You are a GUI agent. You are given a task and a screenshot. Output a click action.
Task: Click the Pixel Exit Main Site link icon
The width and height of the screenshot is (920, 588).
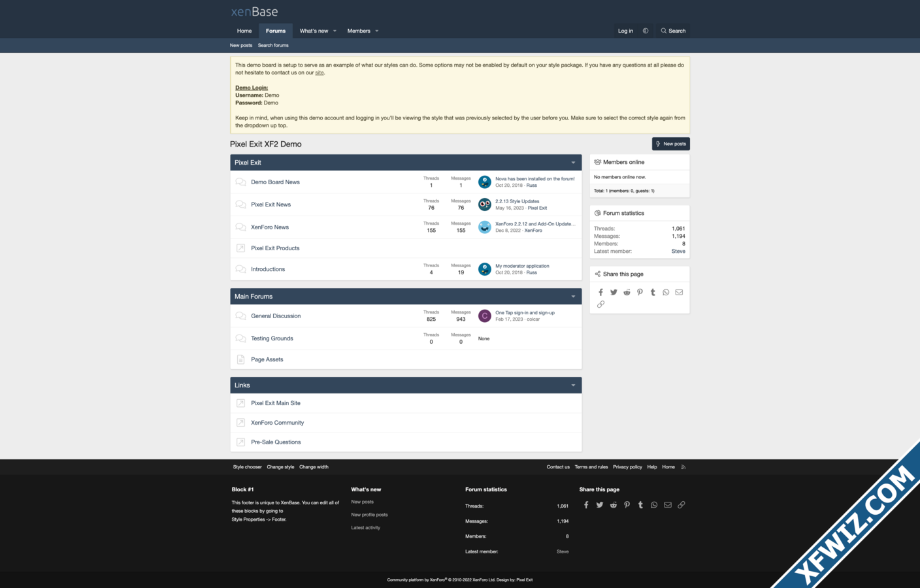pyautogui.click(x=240, y=403)
